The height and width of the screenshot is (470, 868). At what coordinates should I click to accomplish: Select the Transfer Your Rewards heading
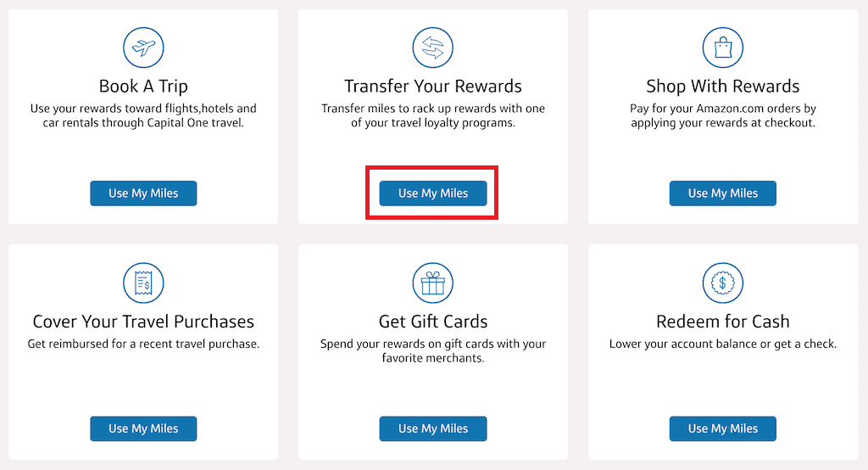433,87
